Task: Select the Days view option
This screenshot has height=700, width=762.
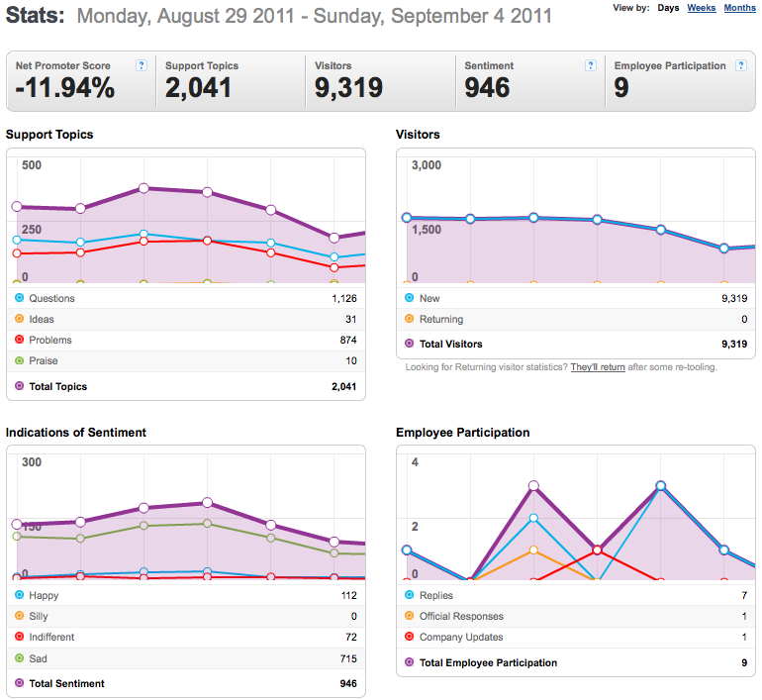Action: (668, 8)
